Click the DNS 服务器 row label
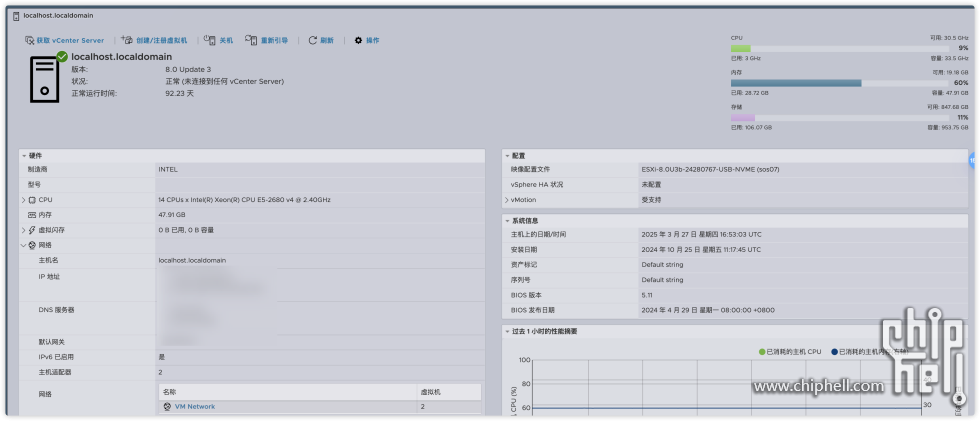Viewport: 980px width, 421px height. [56, 310]
